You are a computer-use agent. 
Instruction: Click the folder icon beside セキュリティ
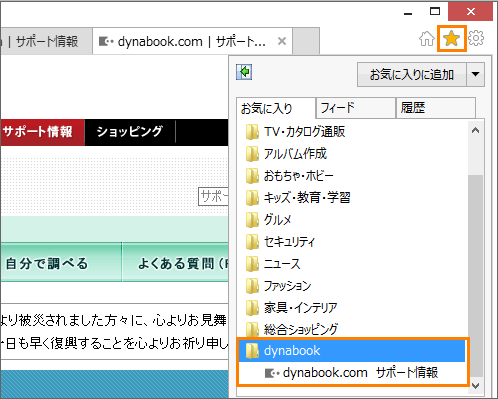point(252,242)
